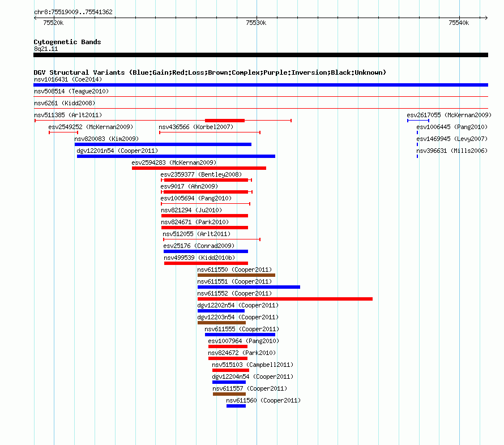The width and height of the screenshot is (504, 445).
Task: Click the blue nsv820083 gain bar
Action: [163, 144]
